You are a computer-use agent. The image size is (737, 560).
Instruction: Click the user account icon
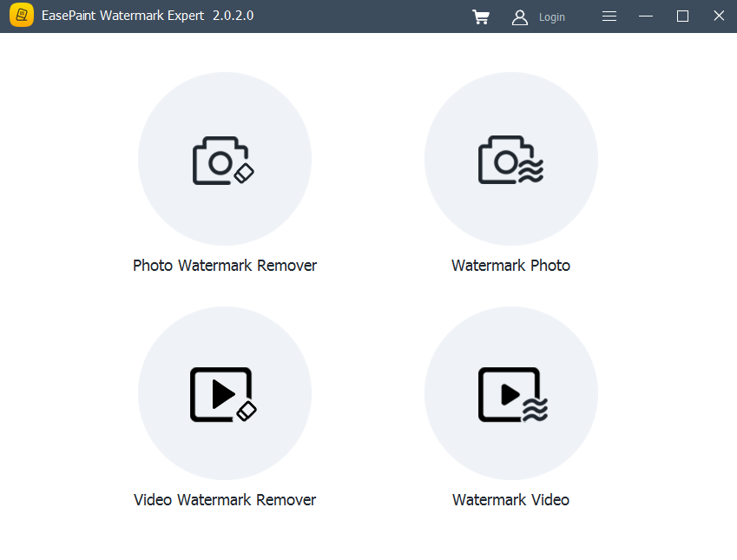(519, 16)
